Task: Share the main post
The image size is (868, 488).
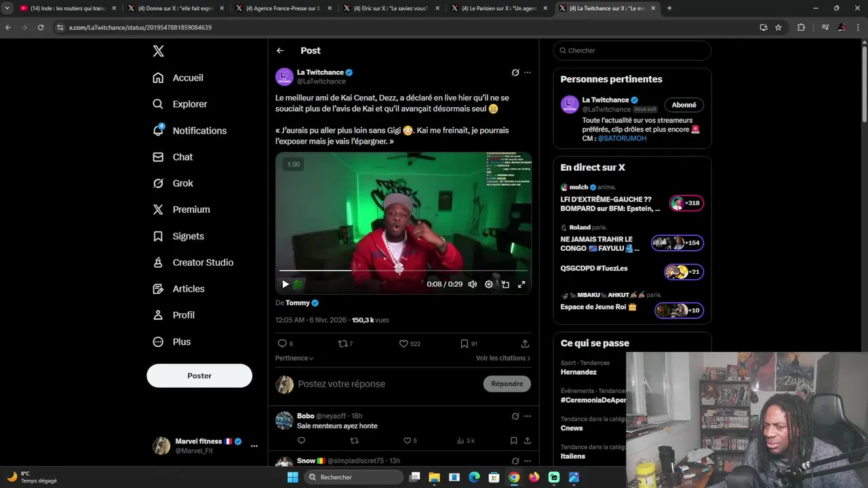Action: 525,344
